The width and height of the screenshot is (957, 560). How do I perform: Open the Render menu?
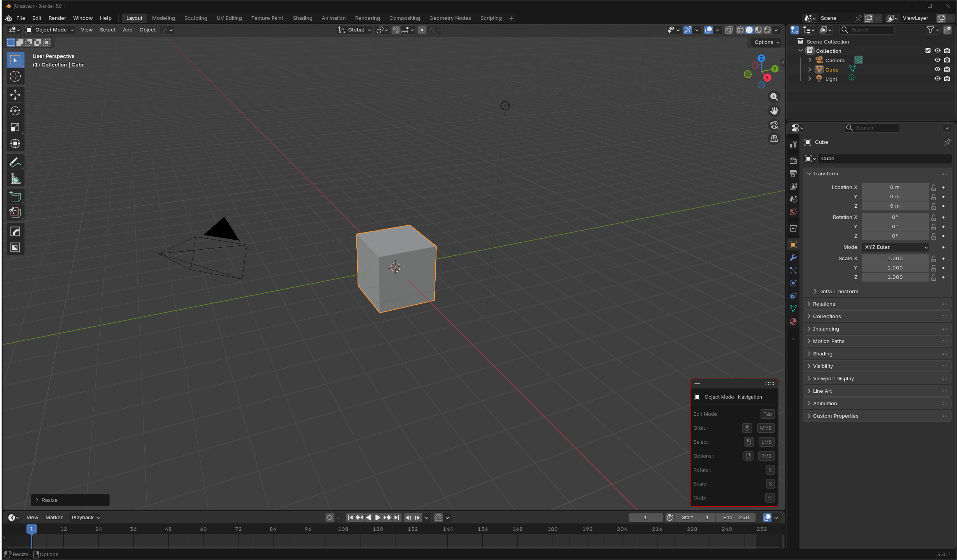click(x=57, y=18)
